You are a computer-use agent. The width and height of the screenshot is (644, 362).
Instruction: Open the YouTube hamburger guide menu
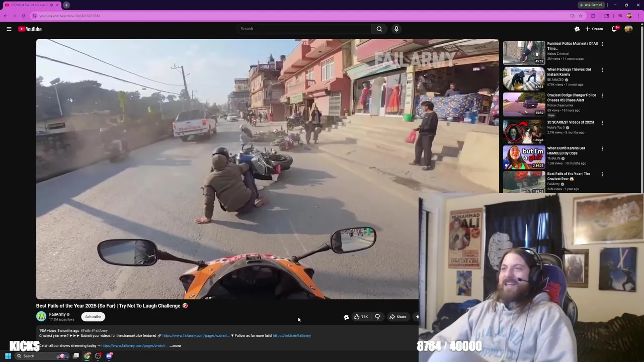[x=9, y=29]
